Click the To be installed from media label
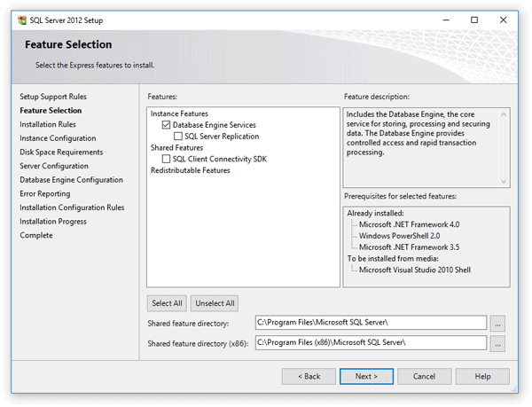Screen dimensions: 532x407 click(x=393, y=259)
